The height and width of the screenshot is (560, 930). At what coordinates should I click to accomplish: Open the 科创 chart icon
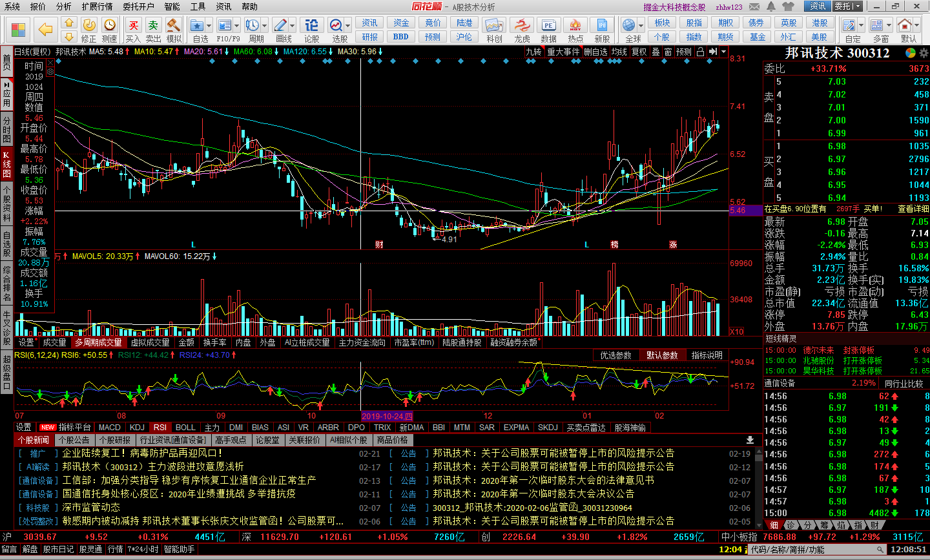[x=495, y=25]
